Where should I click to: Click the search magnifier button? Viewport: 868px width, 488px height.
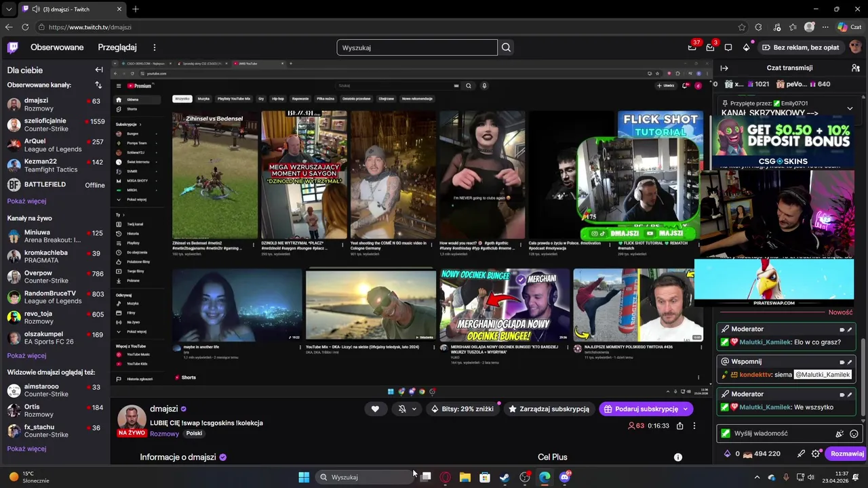click(506, 47)
